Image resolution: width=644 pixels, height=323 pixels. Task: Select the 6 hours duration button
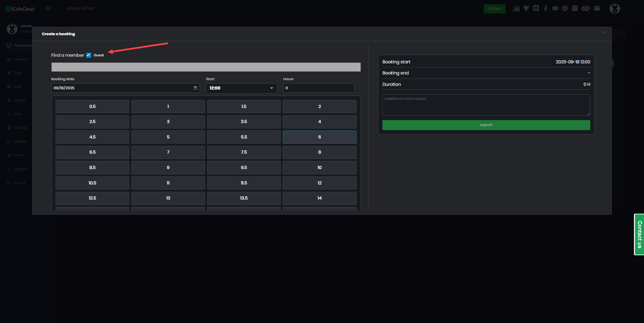tap(319, 137)
